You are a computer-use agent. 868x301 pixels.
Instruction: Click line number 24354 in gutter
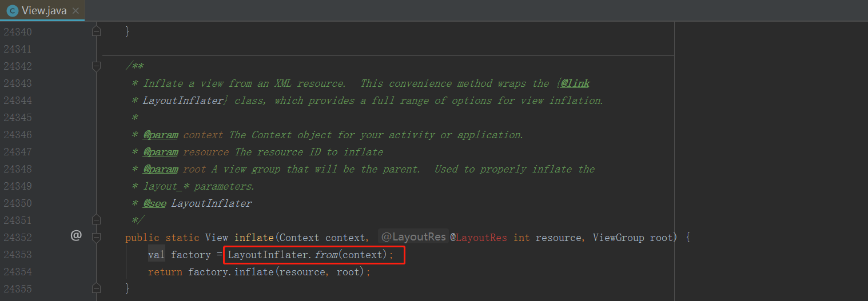(18, 272)
